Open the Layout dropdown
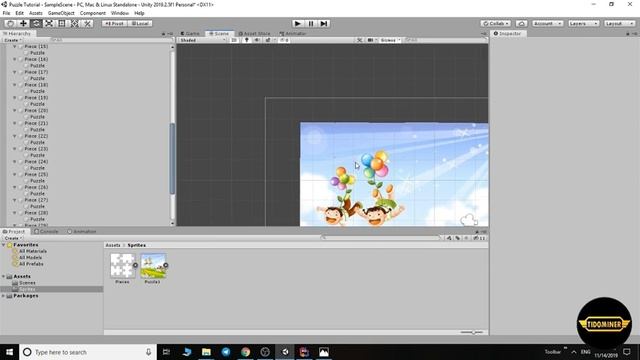The image size is (640, 360). coord(619,23)
